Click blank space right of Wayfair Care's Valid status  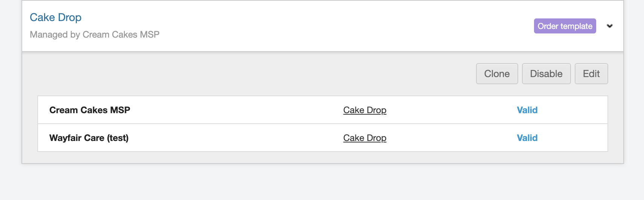click(572, 138)
